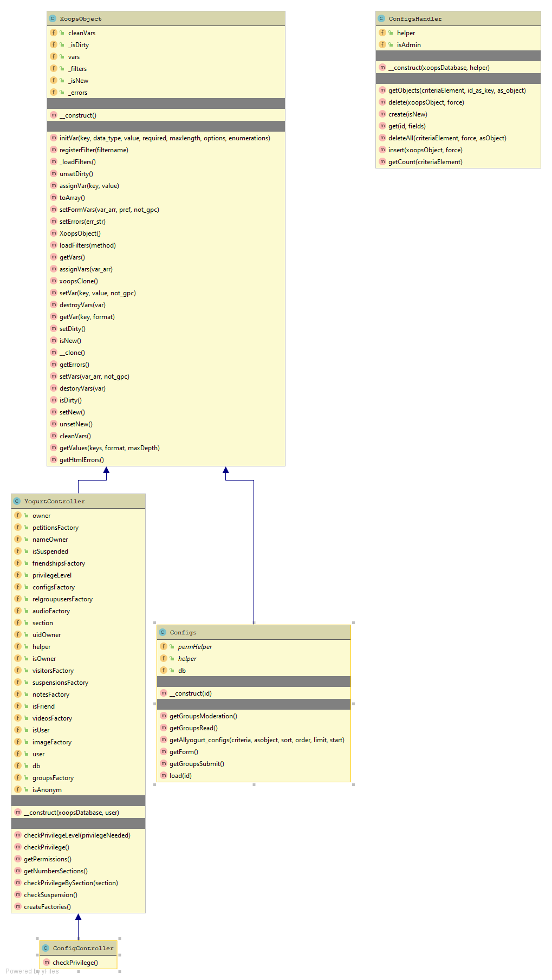The image size is (552, 980).
Task: Select the getObjects method in ConfigsHandler
Action: point(457,90)
